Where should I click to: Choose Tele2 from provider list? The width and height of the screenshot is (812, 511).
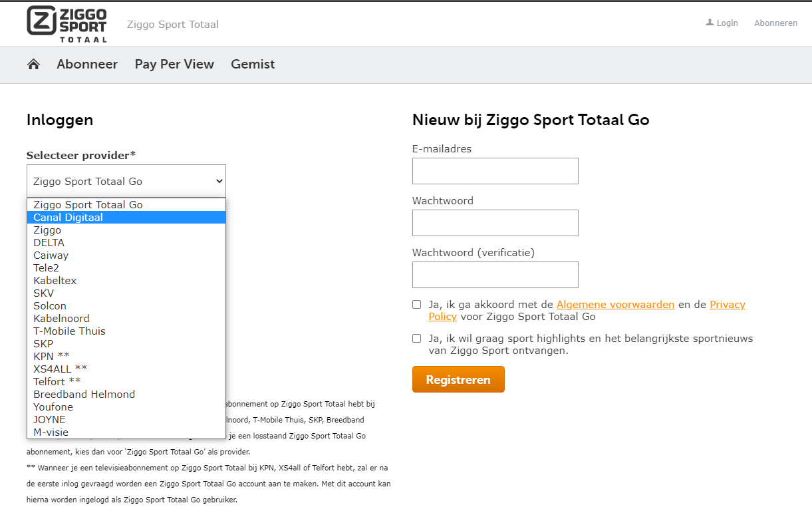point(126,268)
